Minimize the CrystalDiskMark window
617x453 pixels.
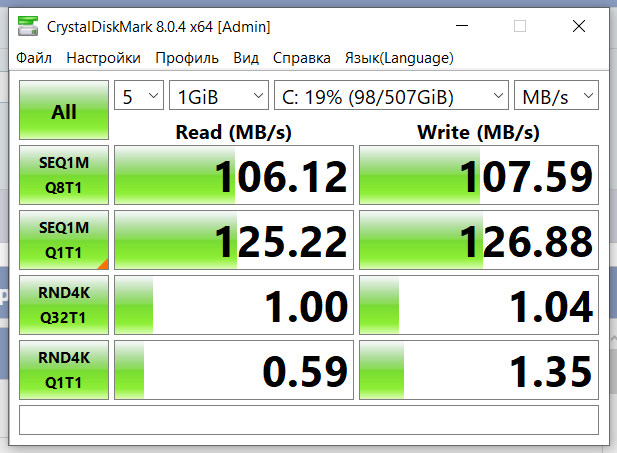coord(462,26)
